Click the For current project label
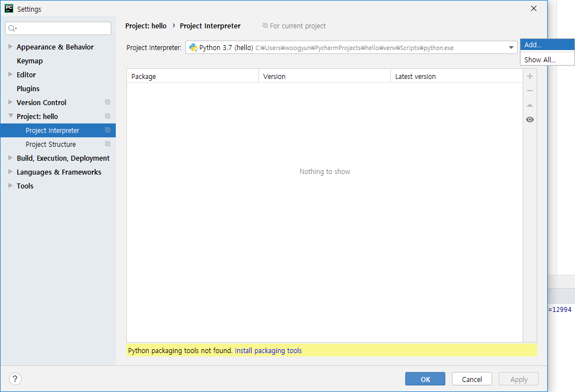Viewport: 575px width, 392px height. click(298, 26)
